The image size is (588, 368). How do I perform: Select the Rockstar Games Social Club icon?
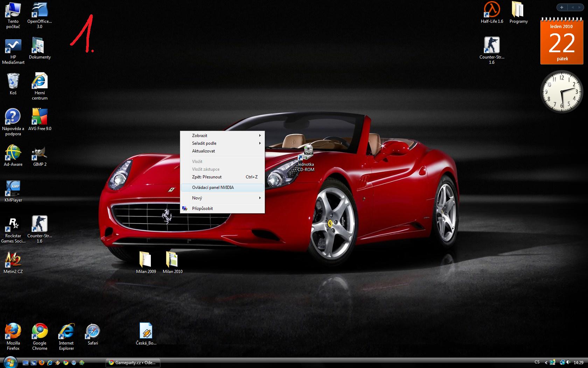coord(13,230)
